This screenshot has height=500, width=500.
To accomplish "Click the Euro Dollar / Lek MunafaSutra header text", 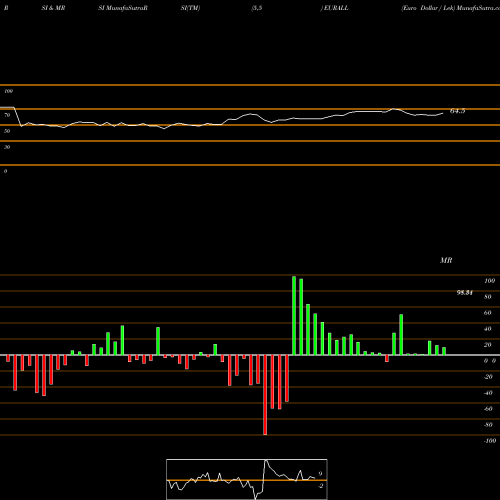I will [x=450, y=8].
